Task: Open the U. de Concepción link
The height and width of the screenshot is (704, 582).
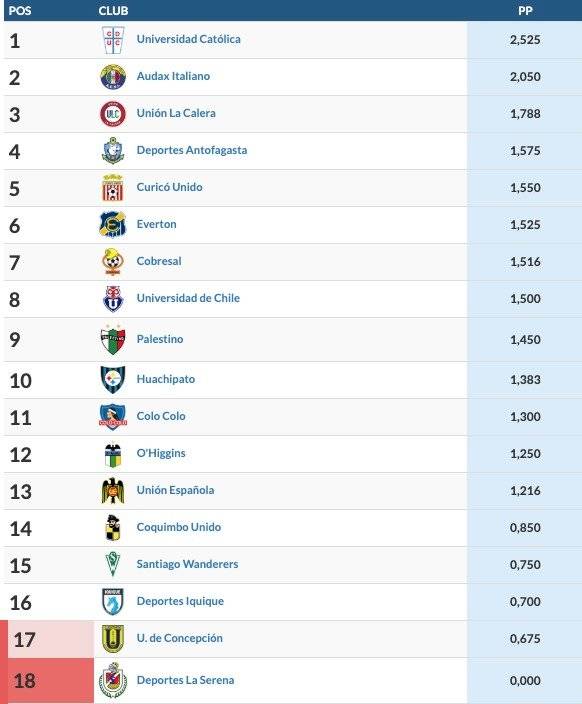Action: click(x=180, y=638)
